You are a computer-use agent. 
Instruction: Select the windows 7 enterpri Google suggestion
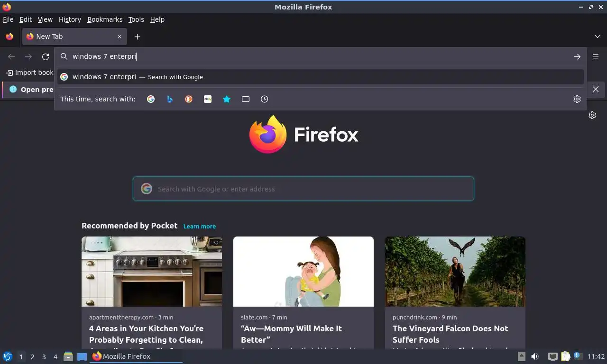pyautogui.click(x=321, y=77)
